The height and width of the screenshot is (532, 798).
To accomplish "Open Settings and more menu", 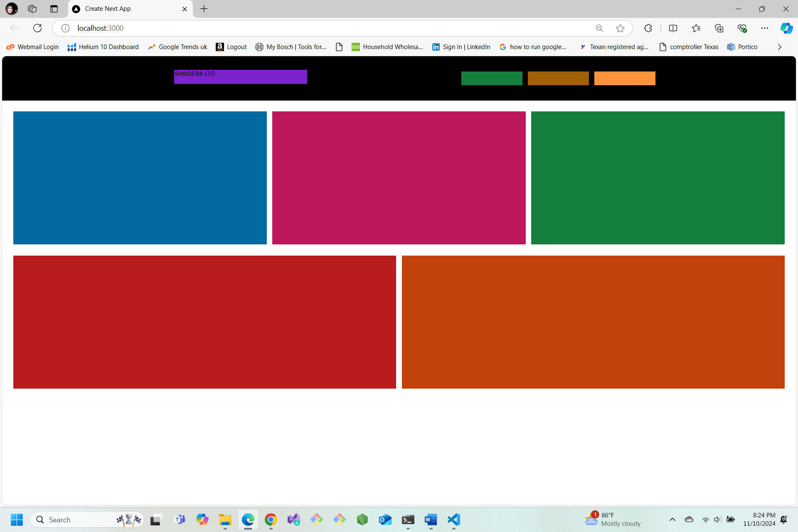I will pos(765,28).
